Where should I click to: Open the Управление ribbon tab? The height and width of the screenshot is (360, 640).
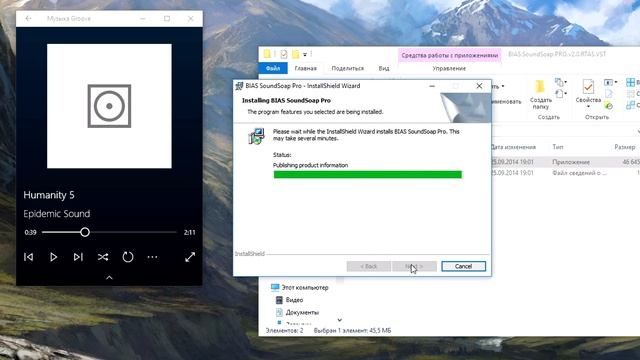coord(449,68)
